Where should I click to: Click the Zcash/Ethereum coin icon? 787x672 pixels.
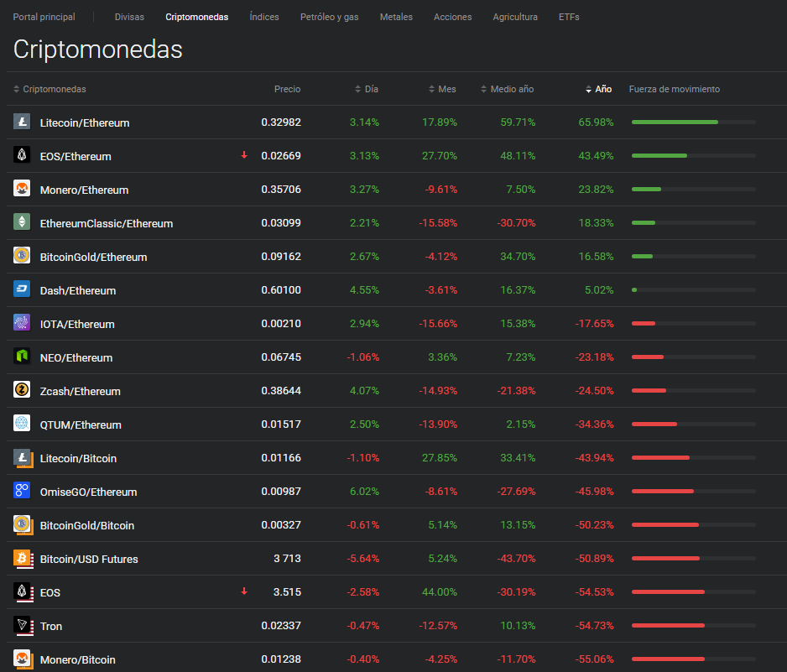[22, 390]
